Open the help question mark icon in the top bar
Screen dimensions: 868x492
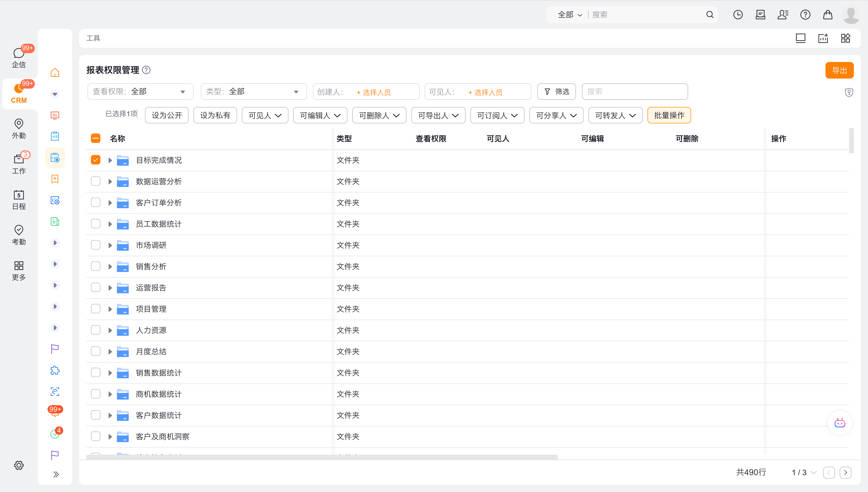[805, 14]
